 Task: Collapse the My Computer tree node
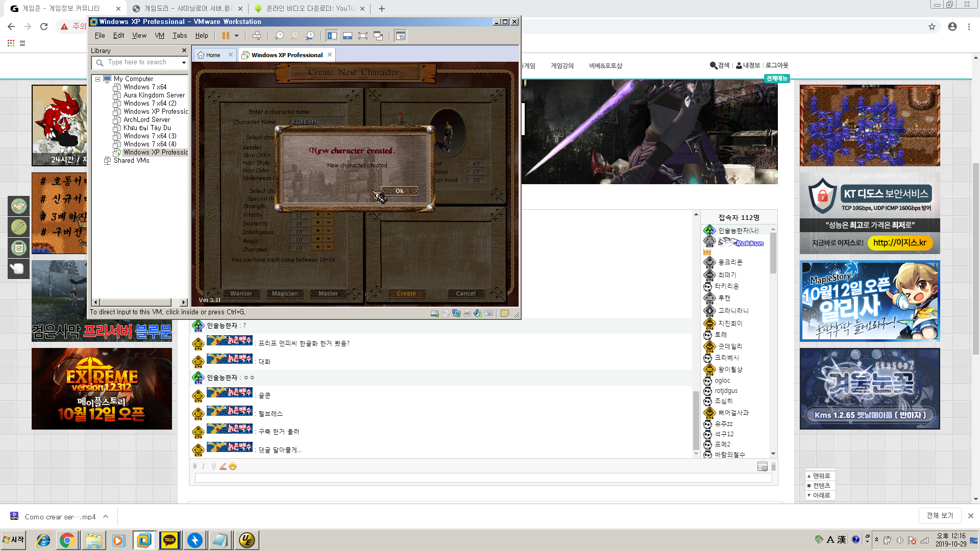click(97, 79)
